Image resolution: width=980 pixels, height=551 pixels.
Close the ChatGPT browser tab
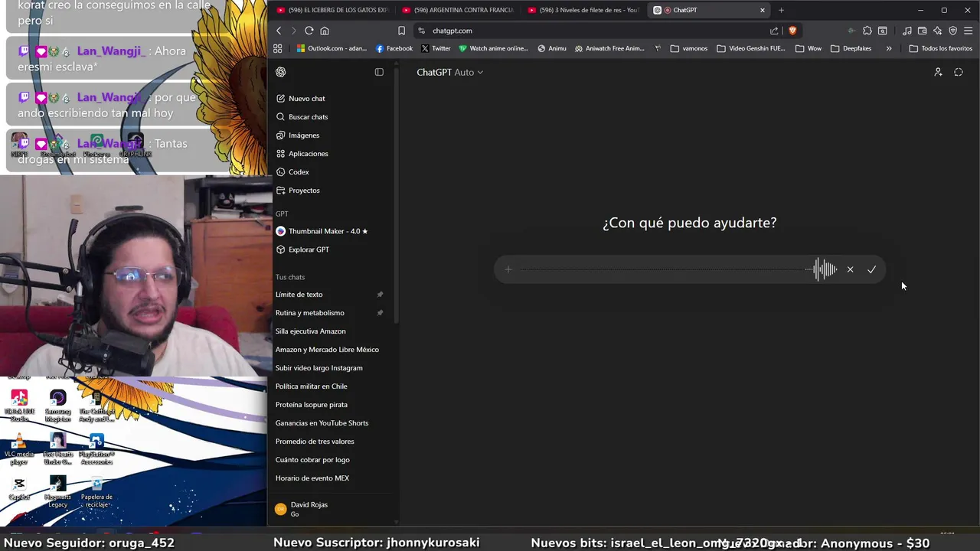pyautogui.click(x=763, y=10)
